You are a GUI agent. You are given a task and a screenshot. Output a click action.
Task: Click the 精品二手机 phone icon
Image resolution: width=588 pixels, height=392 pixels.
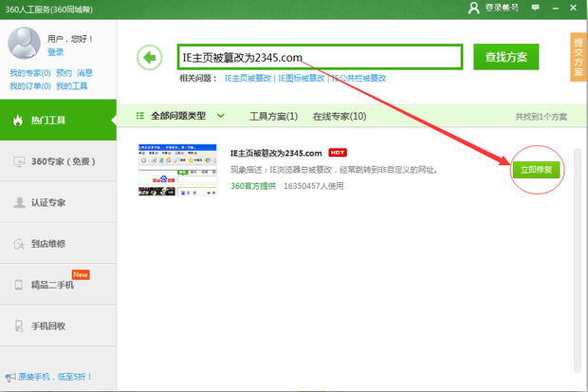click(x=18, y=285)
